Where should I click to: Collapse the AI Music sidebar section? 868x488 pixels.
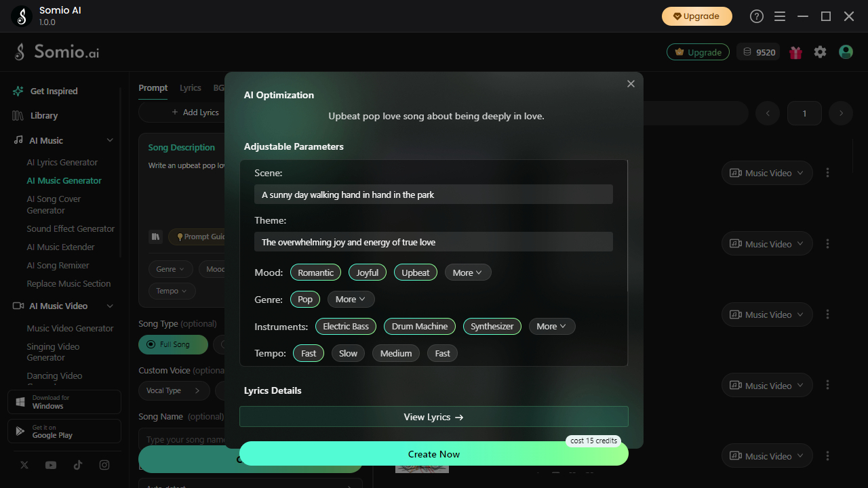pyautogui.click(x=110, y=140)
